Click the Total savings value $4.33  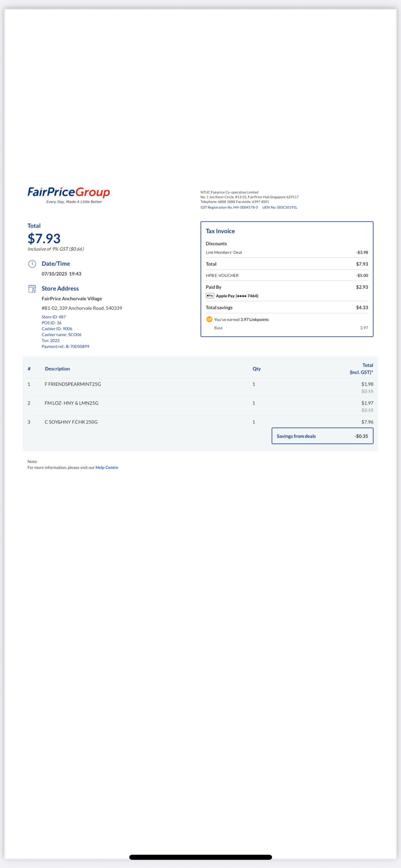[x=362, y=307]
